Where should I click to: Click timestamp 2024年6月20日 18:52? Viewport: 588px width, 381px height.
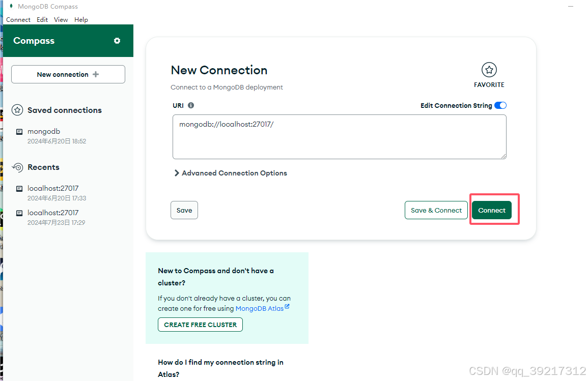(x=57, y=141)
